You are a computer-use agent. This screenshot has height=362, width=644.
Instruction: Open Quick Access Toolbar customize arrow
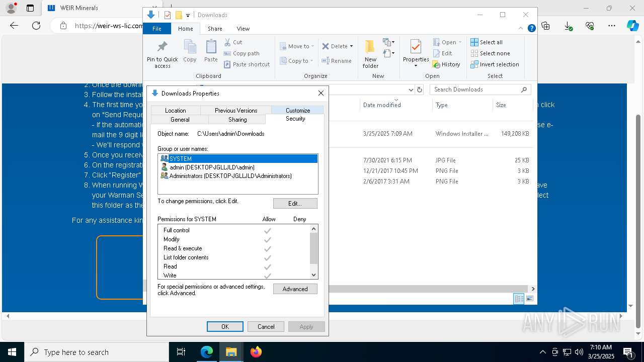point(188,15)
